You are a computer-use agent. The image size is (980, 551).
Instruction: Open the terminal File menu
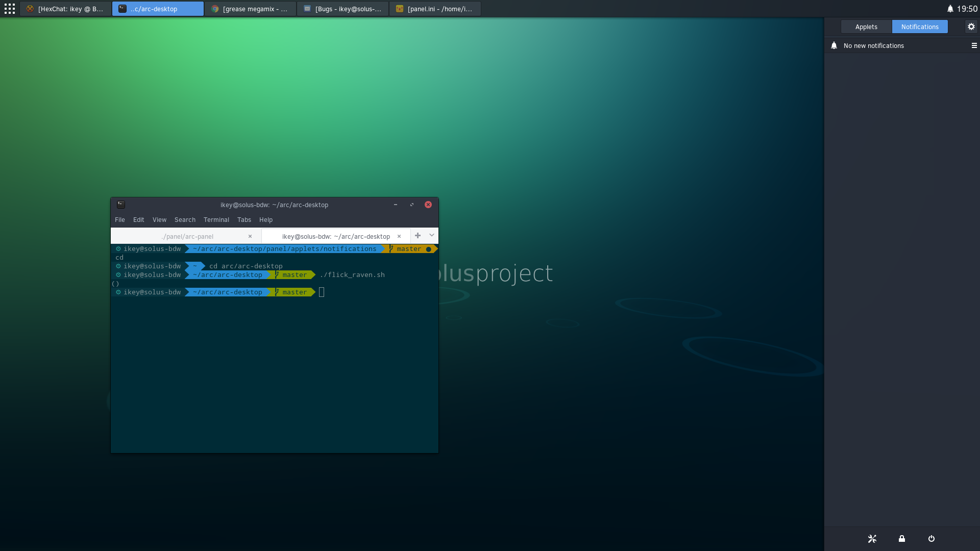pyautogui.click(x=120, y=220)
